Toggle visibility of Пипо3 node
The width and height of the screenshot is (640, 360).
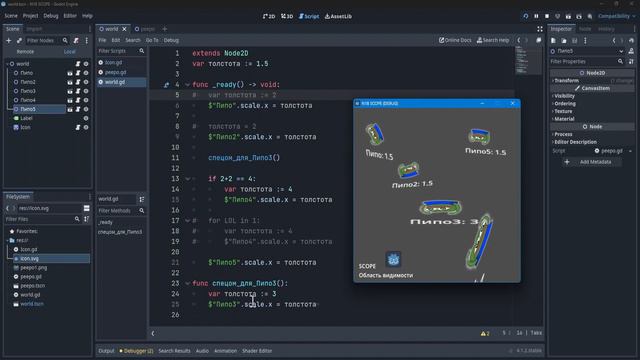[x=86, y=91]
